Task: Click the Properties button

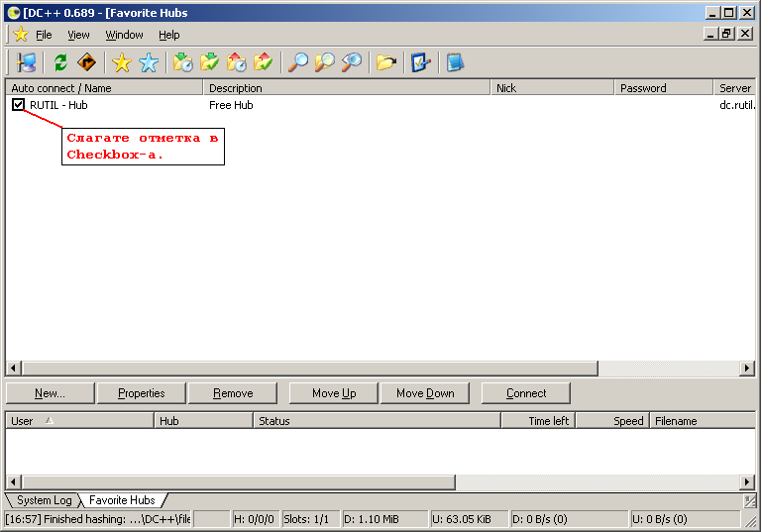Action: (x=142, y=393)
